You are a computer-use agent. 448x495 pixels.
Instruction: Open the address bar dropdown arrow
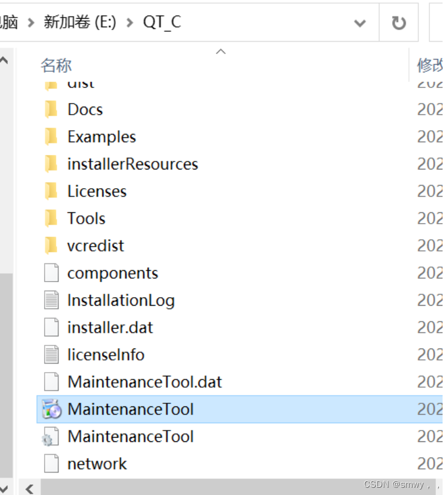[360, 23]
